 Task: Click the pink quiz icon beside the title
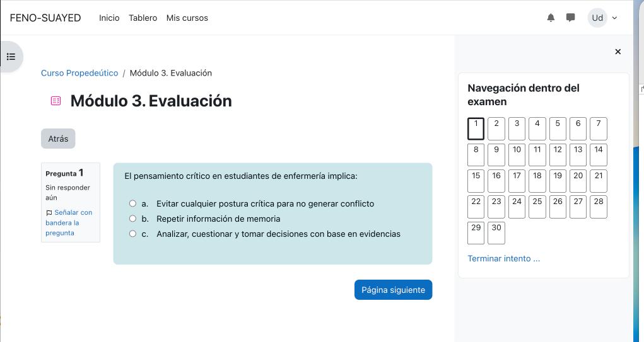point(56,101)
